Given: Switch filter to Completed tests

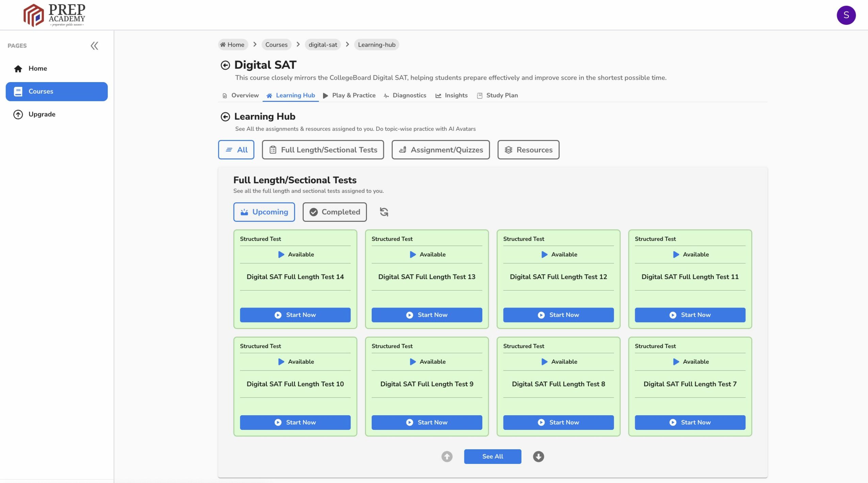Looking at the screenshot, I should 334,212.
